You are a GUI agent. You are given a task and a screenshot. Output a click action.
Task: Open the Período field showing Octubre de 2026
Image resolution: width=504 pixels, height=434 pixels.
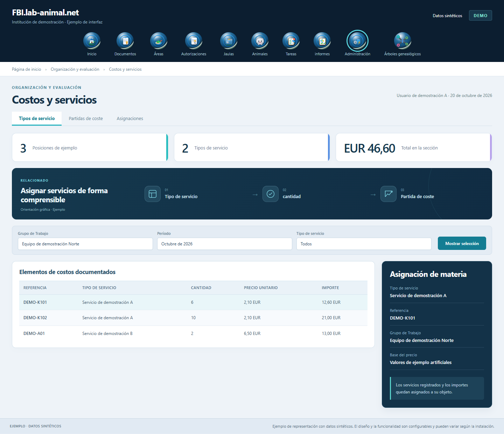(x=225, y=244)
